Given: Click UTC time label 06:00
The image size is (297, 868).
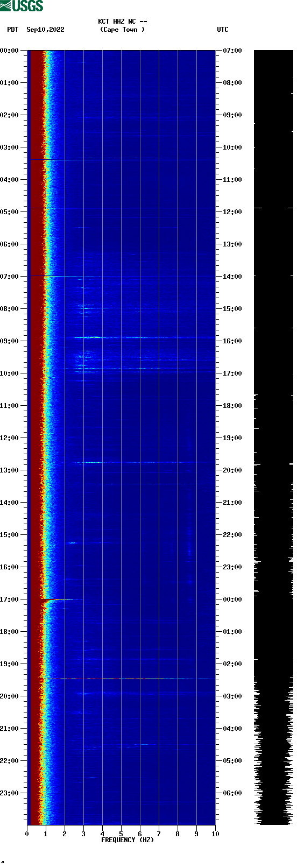Looking at the screenshot, I should (232, 793).
